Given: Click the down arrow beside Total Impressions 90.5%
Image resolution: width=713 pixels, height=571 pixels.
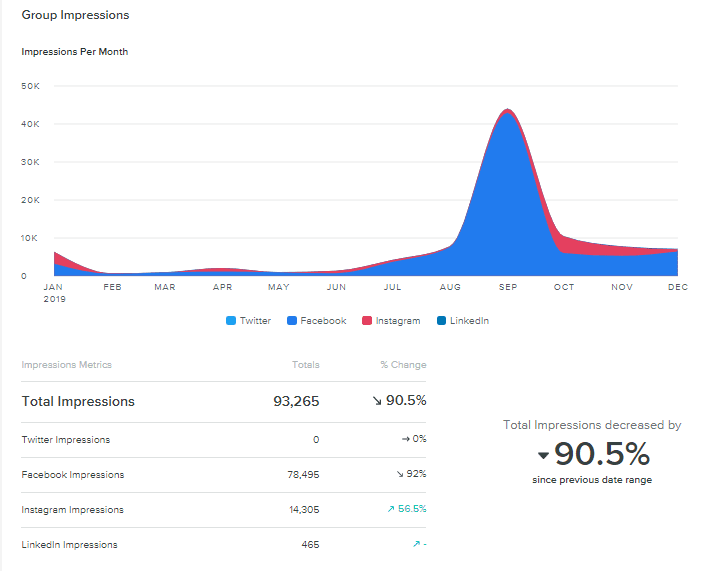Looking at the screenshot, I should tap(379, 401).
